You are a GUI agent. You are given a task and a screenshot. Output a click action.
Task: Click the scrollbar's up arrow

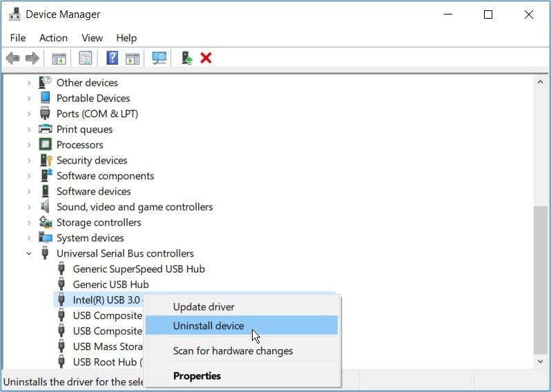[541, 81]
